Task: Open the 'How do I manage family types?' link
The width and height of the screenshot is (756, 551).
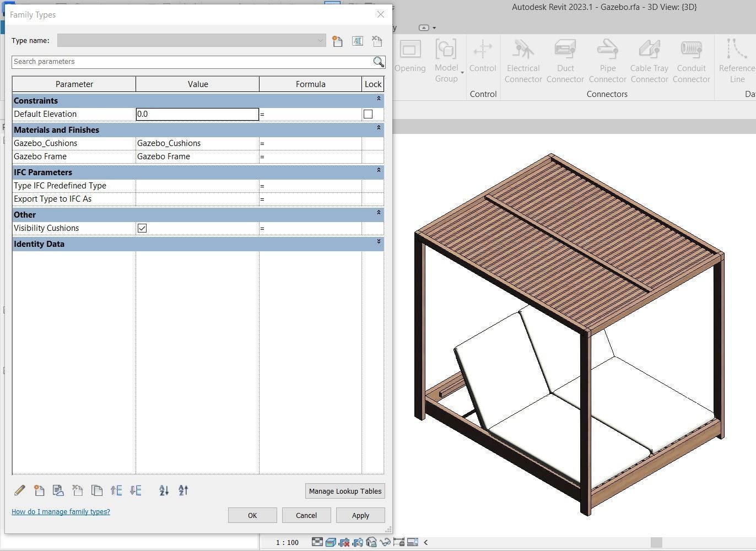Action: (x=61, y=511)
